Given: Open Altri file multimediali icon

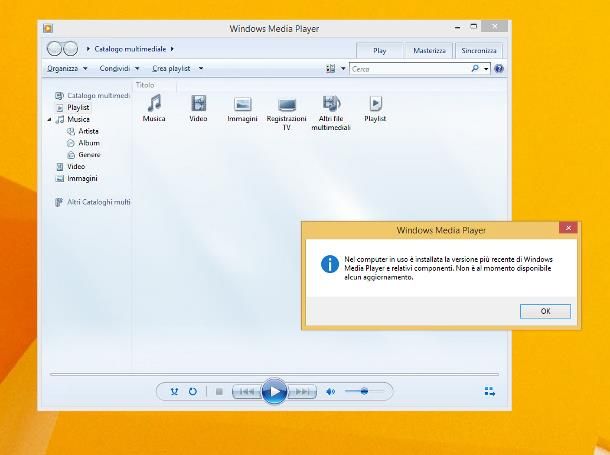Looking at the screenshot, I should click(331, 113).
